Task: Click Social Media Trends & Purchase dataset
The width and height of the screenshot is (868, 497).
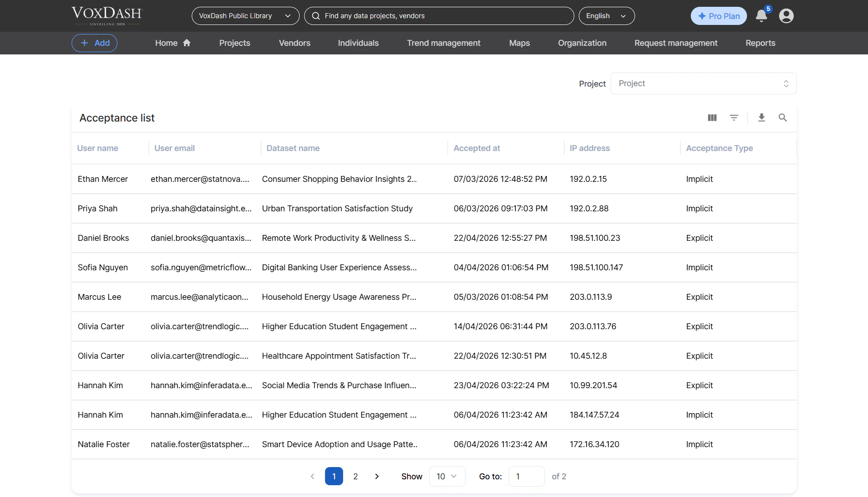Action: [339, 385]
